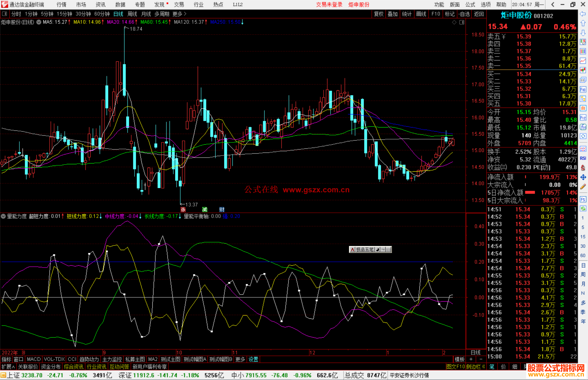
Task: Click the back arrow sidebar icon
Action: [x=583, y=14]
